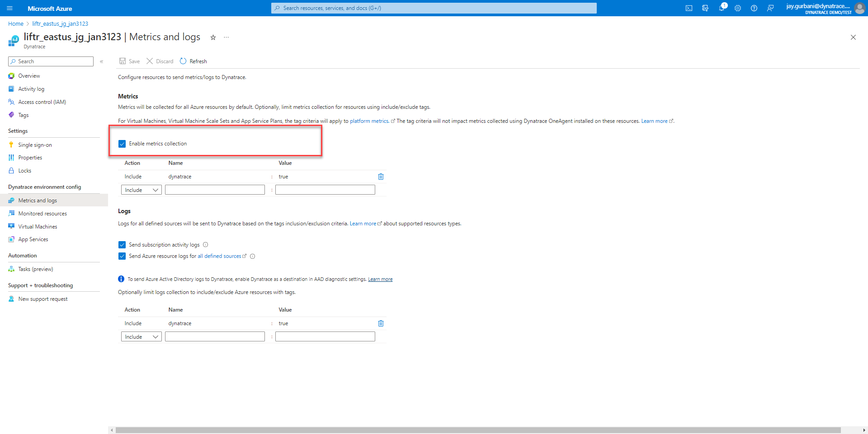Viewport: 868px width, 434px height.
Task: Delete the dynatrace logs tag rule
Action: pyautogui.click(x=381, y=323)
